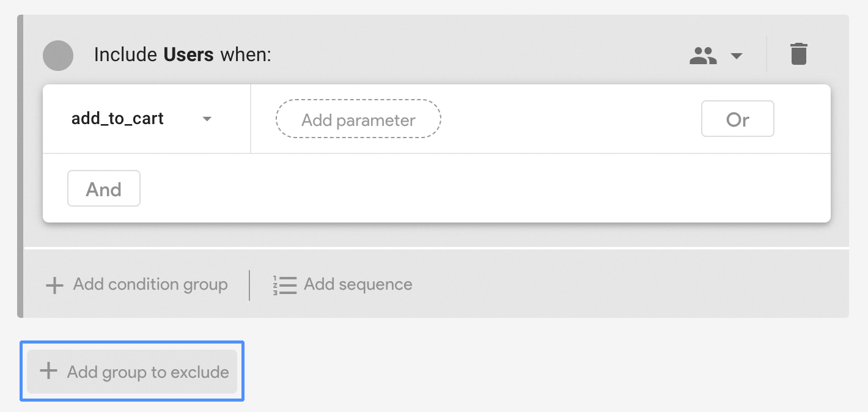Click the plus icon in Add group to exclude

[x=48, y=370]
